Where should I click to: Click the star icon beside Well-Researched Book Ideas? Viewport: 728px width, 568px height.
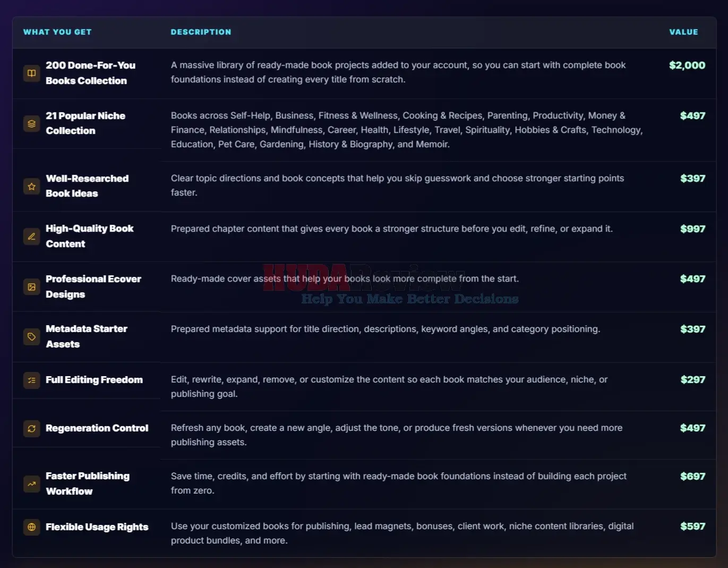click(x=32, y=186)
